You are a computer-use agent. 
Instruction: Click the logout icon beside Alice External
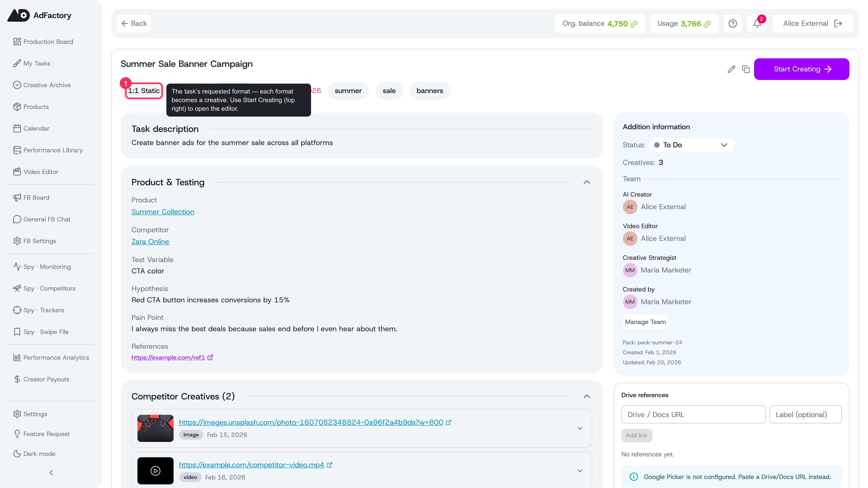(838, 23)
